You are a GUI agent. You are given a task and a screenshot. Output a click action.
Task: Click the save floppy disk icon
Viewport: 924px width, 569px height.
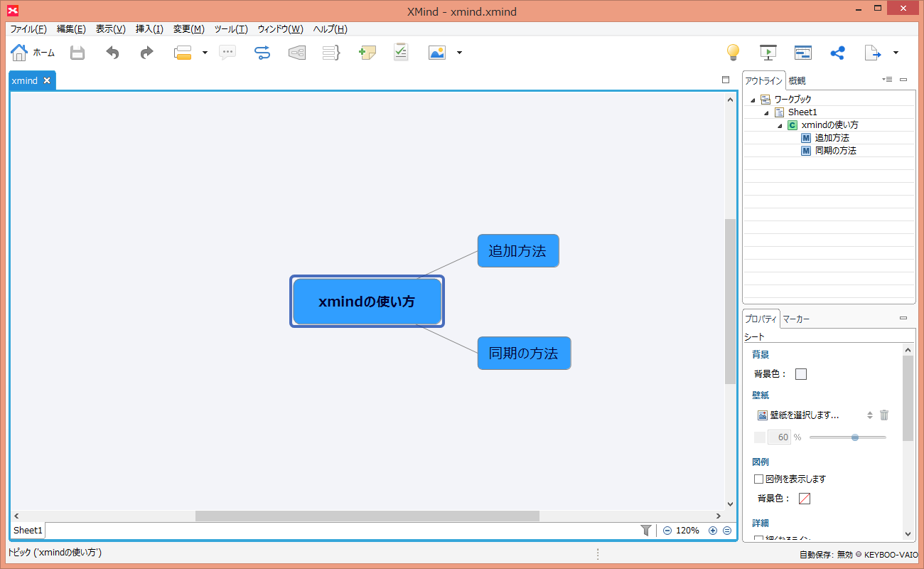pos(77,53)
